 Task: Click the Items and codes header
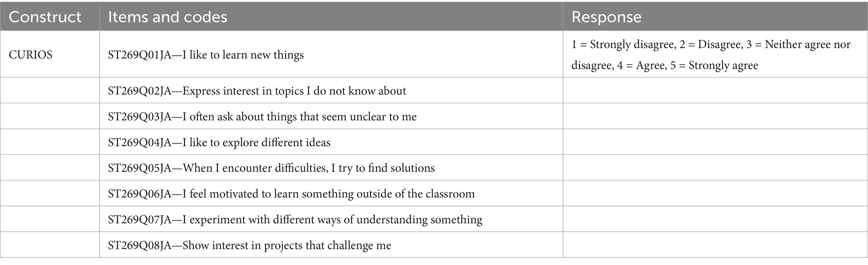tap(168, 17)
